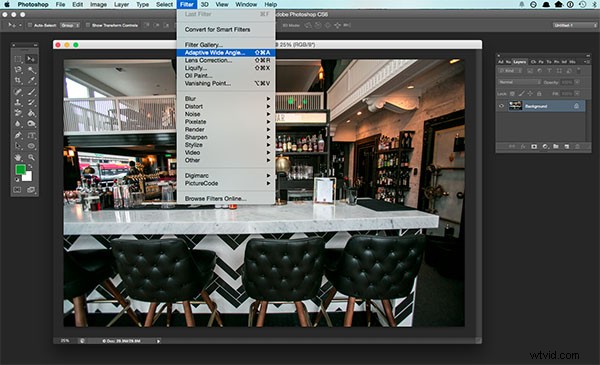
Task: Select the Clone Stamp tool
Action: [x=18, y=102]
